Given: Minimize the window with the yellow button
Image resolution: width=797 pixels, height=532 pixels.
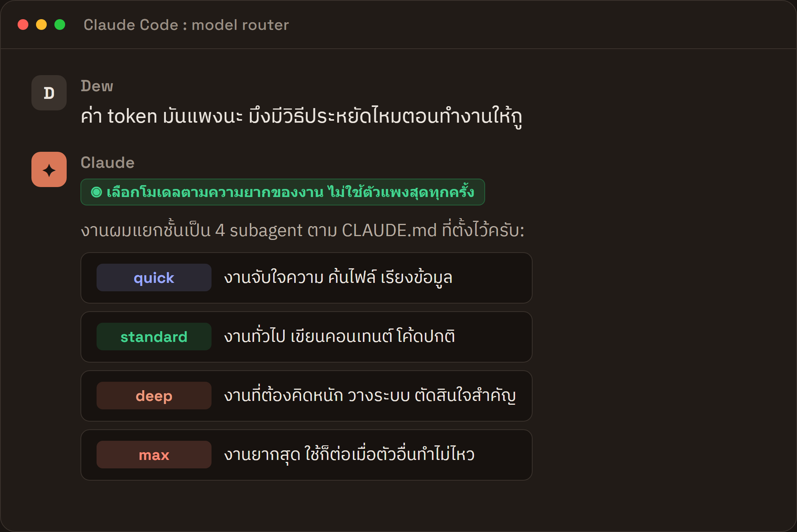Looking at the screenshot, I should coord(41,25).
